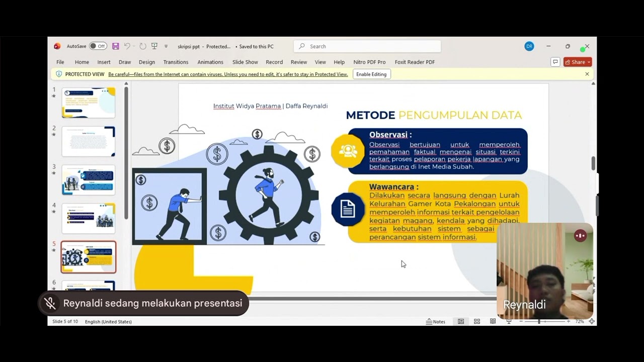The image size is (644, 362).
Task: Open the File menu
Action: pyautogui.click(x=60, y=62)
